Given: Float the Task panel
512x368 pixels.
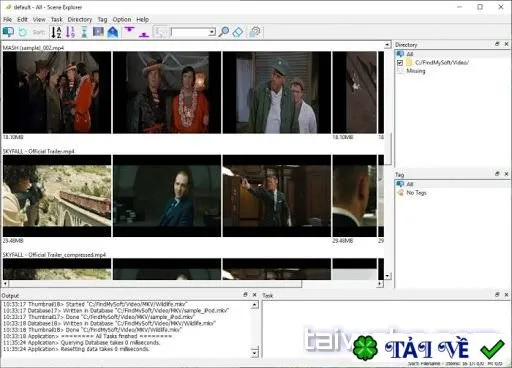Looking at the screenshot, I should pyautogui.click(x=497, y=295).
